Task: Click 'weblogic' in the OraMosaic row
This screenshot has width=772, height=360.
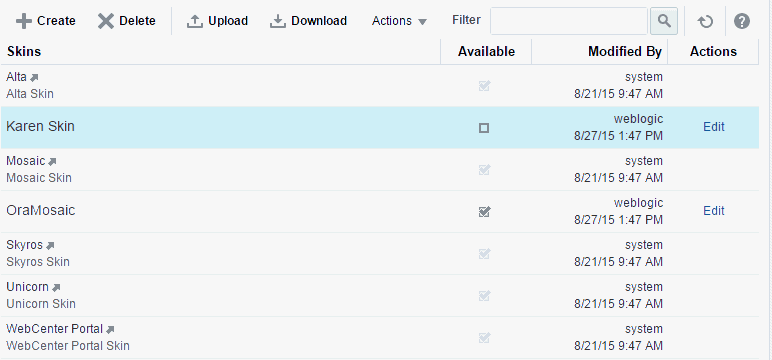Action: (x=638, y=202)
